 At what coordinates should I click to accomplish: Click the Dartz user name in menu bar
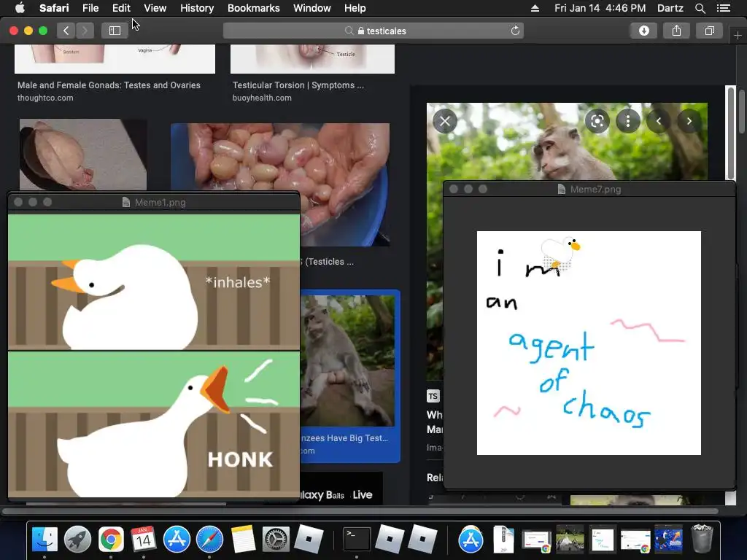(670, 8)
